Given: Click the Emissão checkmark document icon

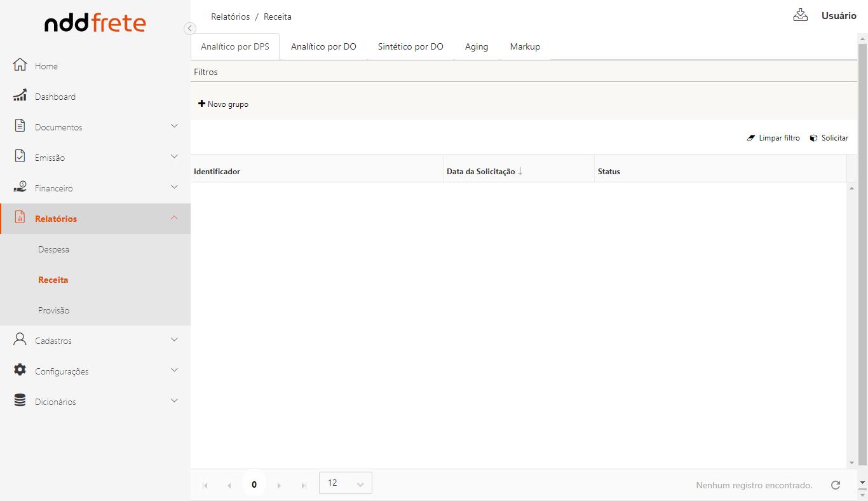Looking at the screenshot, I should (x=20, y=157).
